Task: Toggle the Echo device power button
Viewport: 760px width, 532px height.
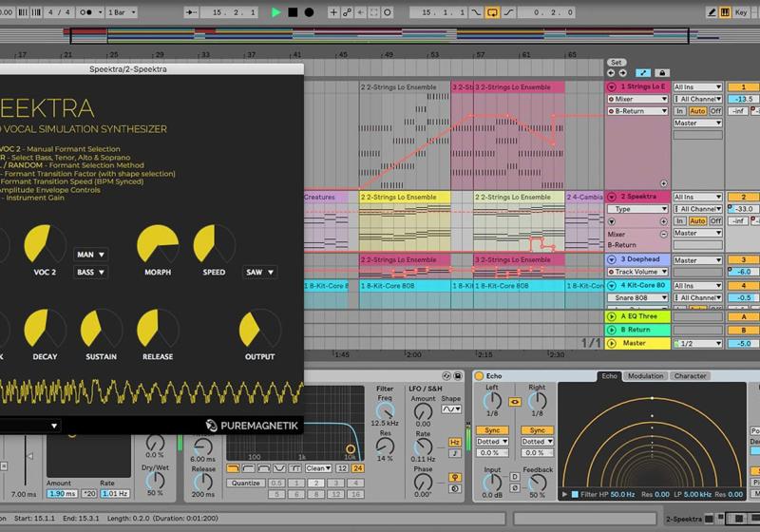Action: (x=479, y=376)
